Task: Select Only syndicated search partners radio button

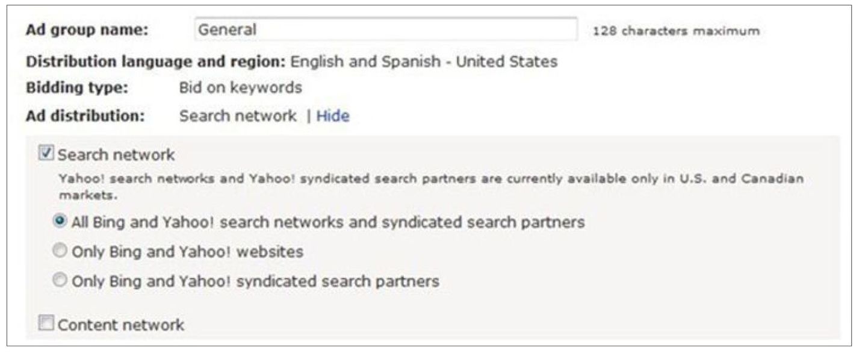Action: point(60,280)
